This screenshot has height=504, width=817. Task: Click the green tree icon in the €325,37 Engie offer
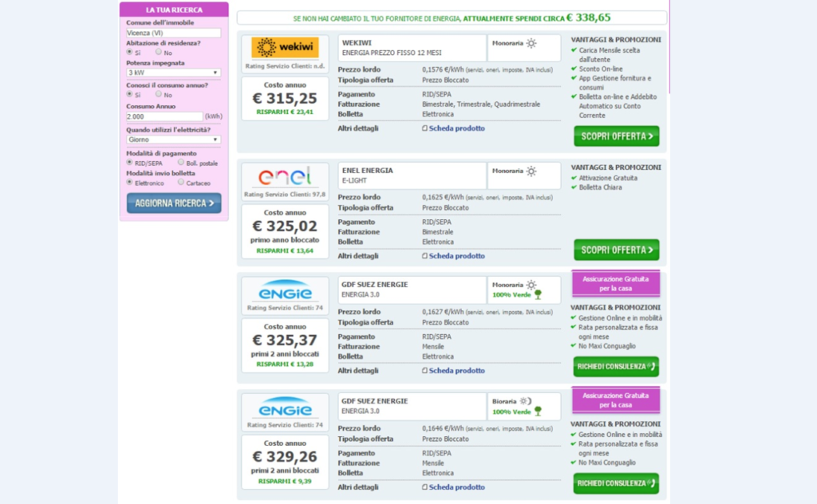click(539, 295)
